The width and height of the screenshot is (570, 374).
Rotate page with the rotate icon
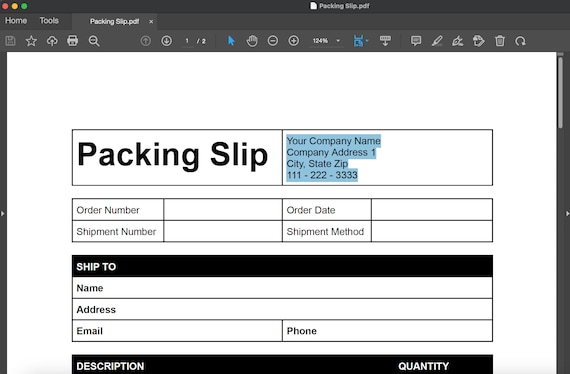pyautogui.click(x=521, y=41)
